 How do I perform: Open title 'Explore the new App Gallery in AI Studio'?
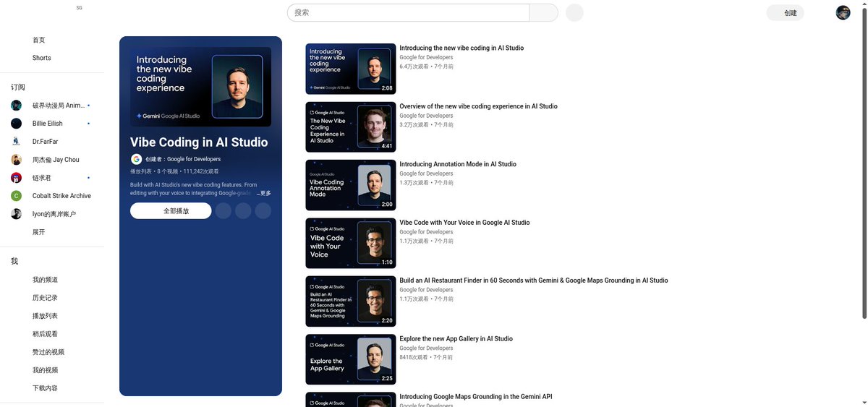(x=456, y=338)
